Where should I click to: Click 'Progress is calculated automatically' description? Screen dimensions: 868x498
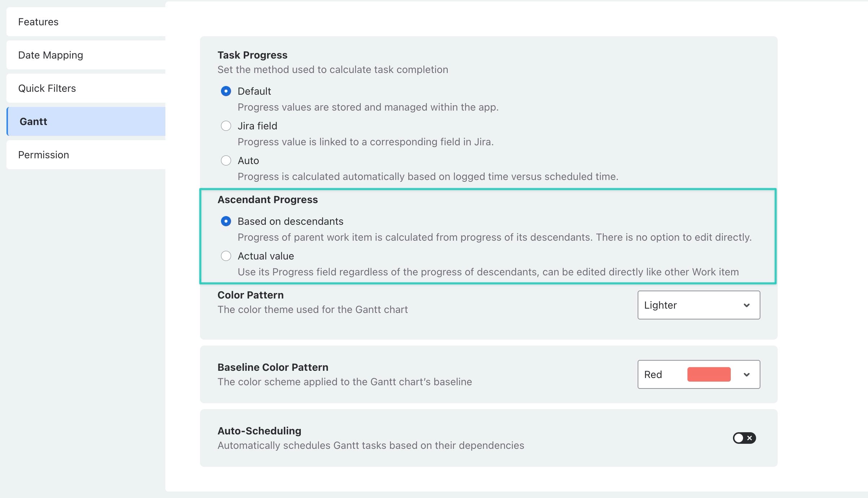428,176
